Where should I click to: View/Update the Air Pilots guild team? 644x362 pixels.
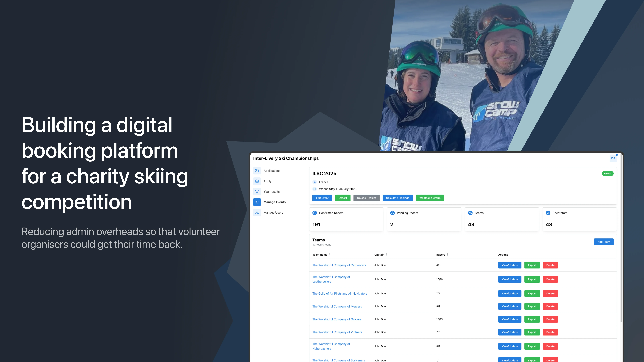[510, 294]
